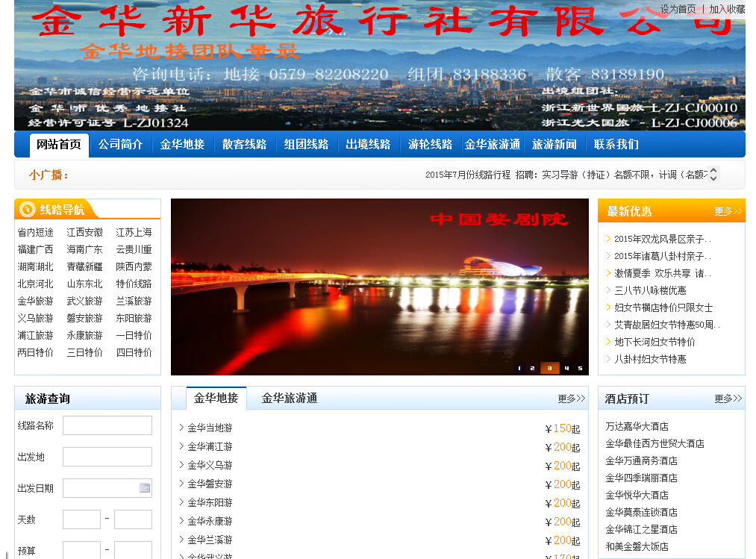Screen dimensions: 756x559
Task: Open 金华兰溪游 listing
Action: click(x=210, y=540)
